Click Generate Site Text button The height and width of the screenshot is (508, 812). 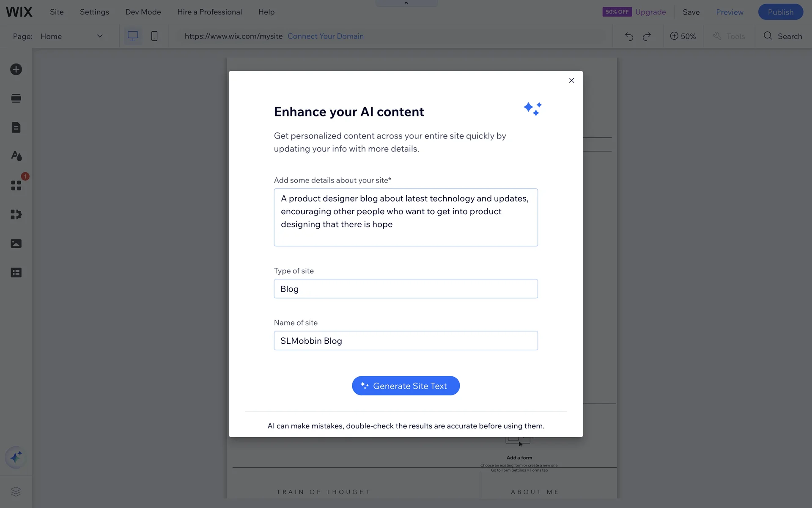tap(406, 386)
